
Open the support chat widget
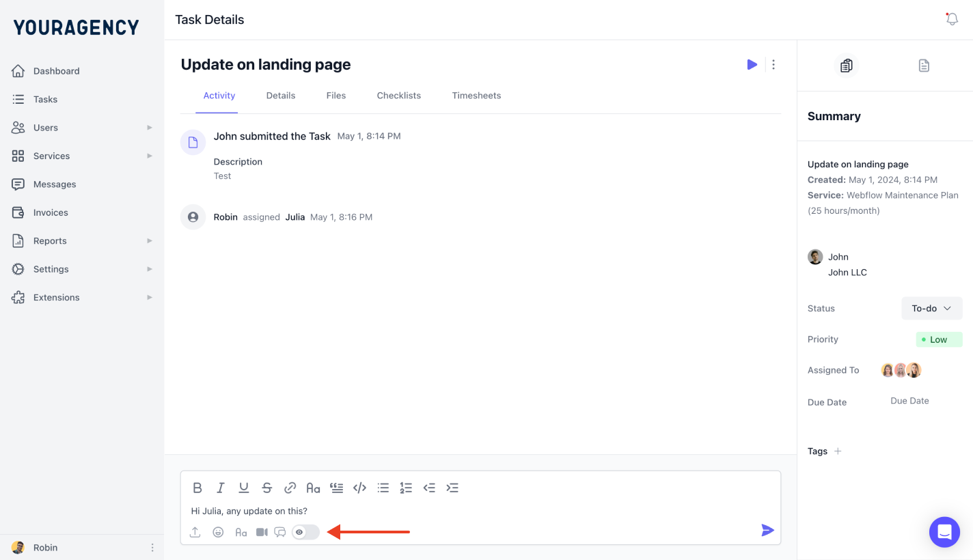pyautogui.click(x=944, y=531)
